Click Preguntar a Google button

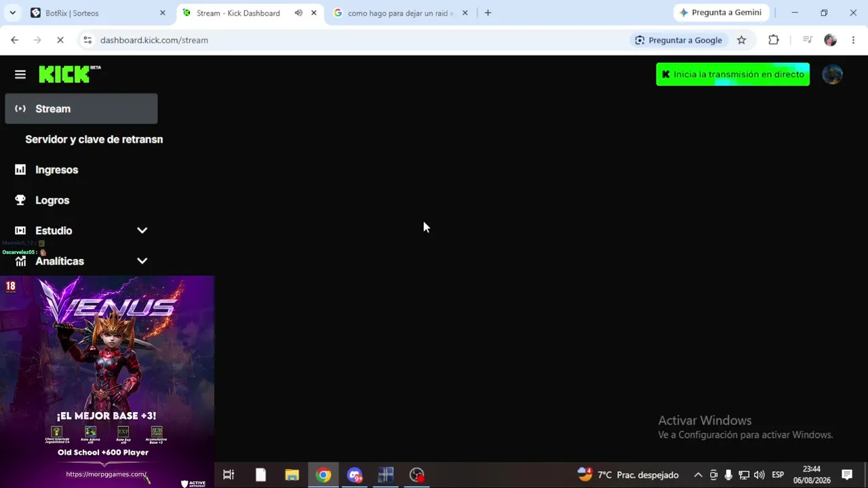[x=678, y=40]
